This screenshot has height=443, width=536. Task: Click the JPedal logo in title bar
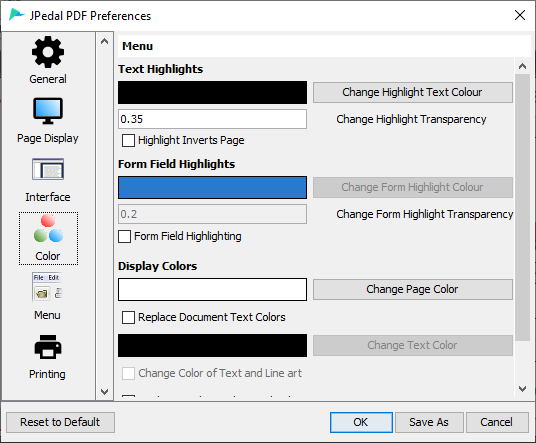point(17,15)
